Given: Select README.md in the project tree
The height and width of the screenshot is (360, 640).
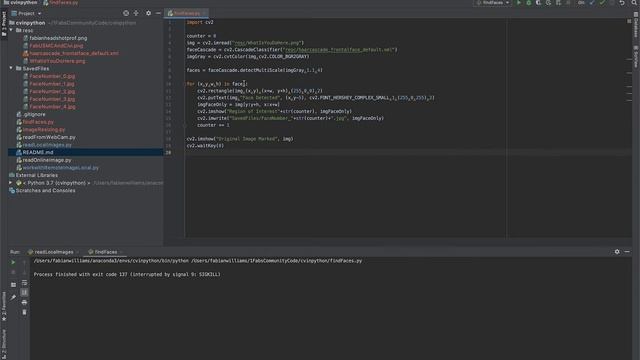Looking at the screenshot, I should 38,152.
